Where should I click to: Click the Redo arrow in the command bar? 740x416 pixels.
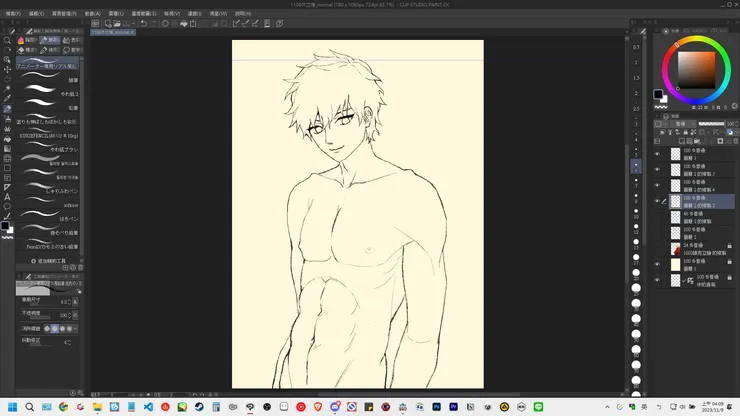click(153, 23)
